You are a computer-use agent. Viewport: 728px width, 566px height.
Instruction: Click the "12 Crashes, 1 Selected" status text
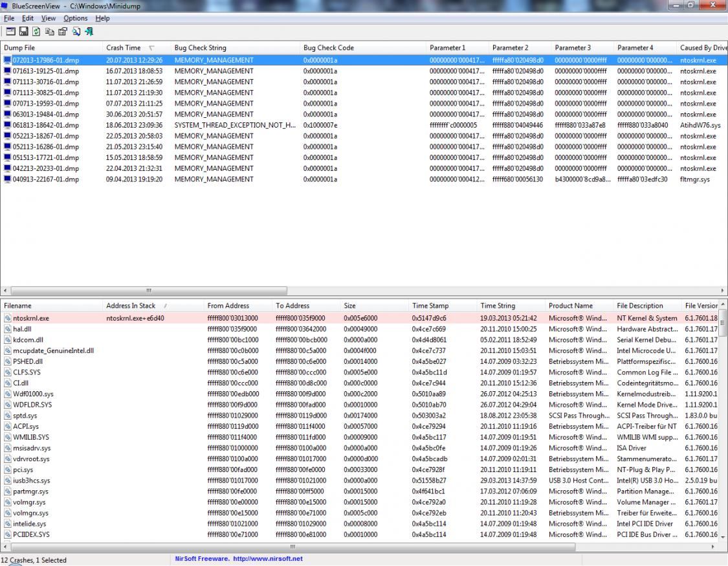pos(34,560)
